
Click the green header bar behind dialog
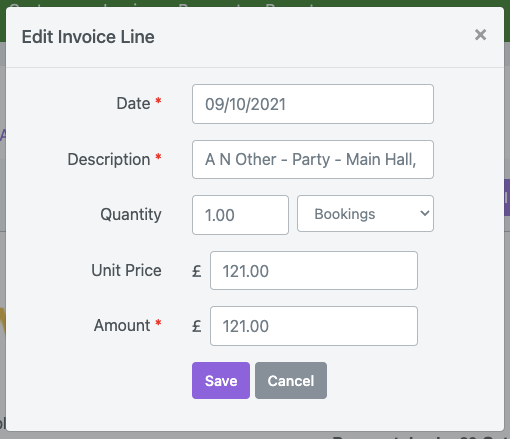coord(255,3)
